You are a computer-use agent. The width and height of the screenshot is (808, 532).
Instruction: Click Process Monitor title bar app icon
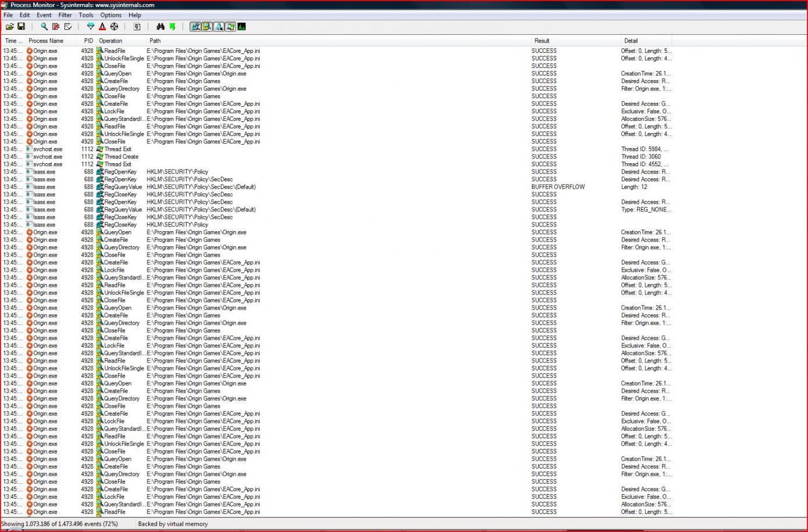pyautogui.click(x=5, y=5)
